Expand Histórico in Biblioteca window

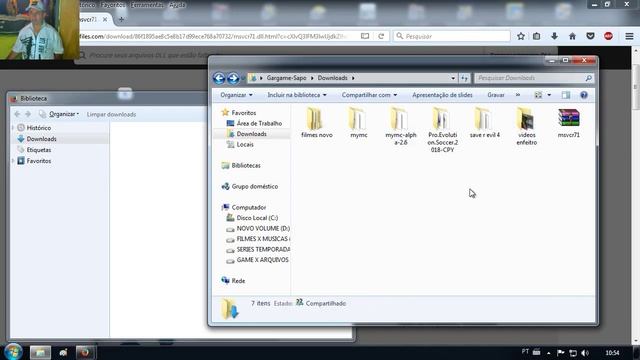(14, 128)
